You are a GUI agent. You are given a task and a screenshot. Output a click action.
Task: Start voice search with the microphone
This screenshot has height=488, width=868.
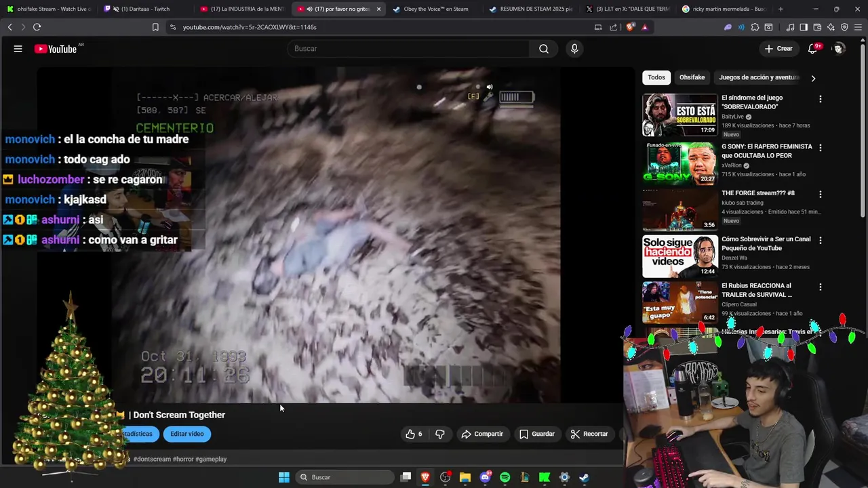[x=574, y=49]
